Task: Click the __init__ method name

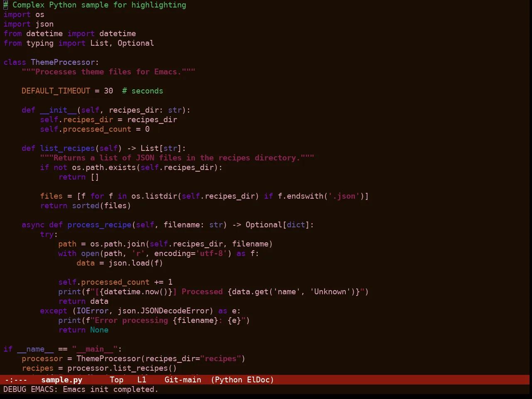Action: [x=58, y=110]
